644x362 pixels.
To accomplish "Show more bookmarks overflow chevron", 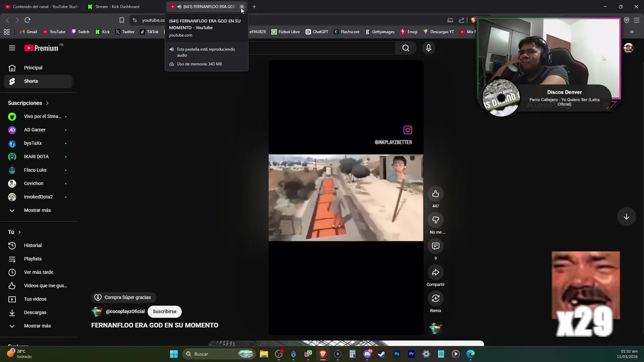I will [x=632, y=32].
